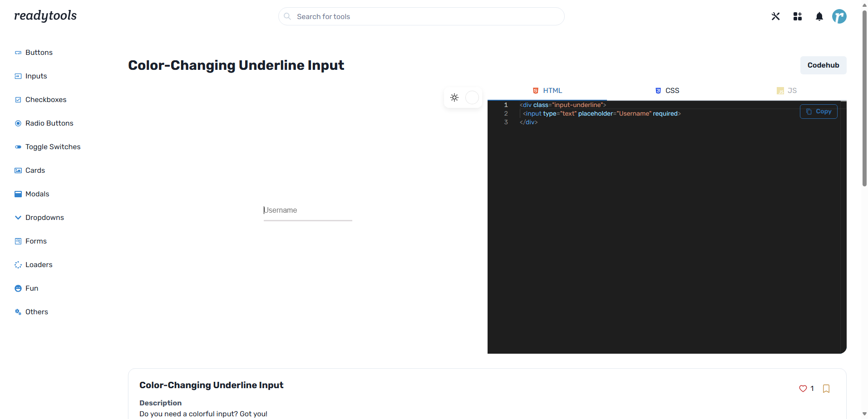Screen dimensions: 868x419
Task: Click line 2 of the HTML code
Action: [602, 114]
